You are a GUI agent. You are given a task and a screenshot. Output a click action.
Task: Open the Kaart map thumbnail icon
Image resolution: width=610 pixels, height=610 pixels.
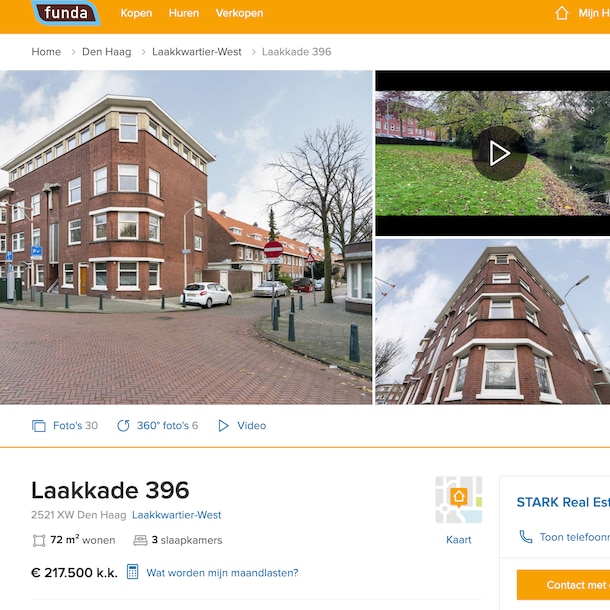(x=459, y=500)
